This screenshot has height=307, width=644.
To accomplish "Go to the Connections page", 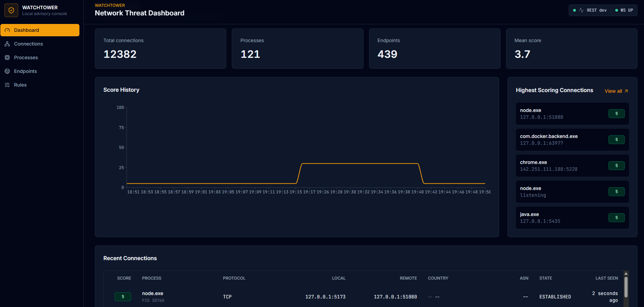I will pos(40,44).
